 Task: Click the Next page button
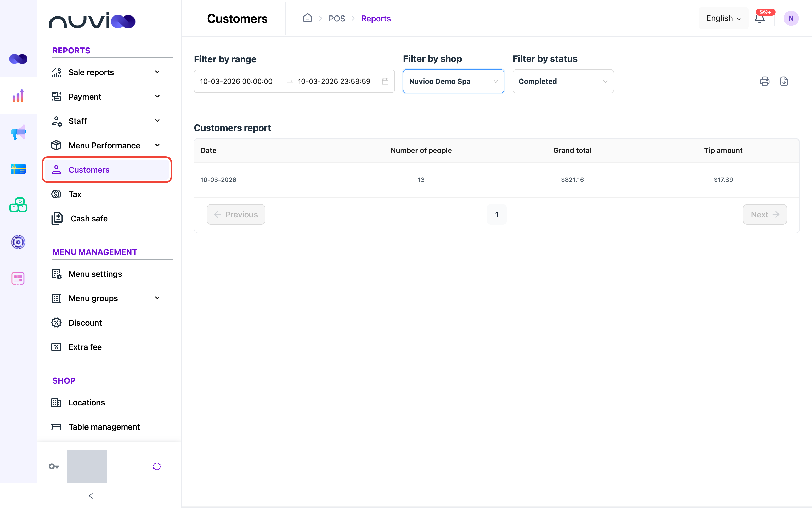[x=765, y=214]
